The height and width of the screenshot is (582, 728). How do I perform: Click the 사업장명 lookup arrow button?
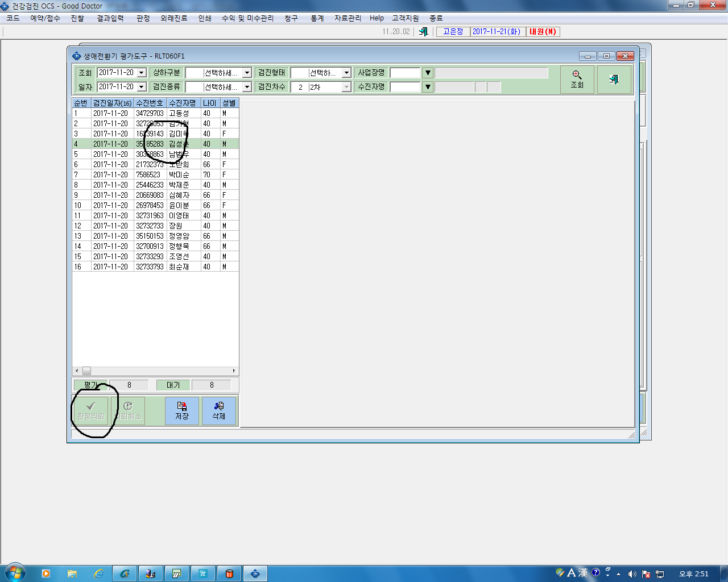pos(428,73)
